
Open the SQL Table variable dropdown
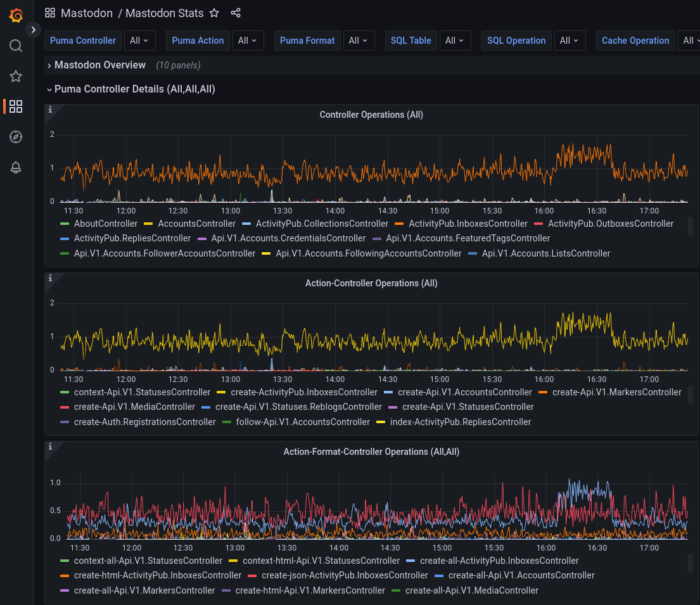[x=455, y=41]
